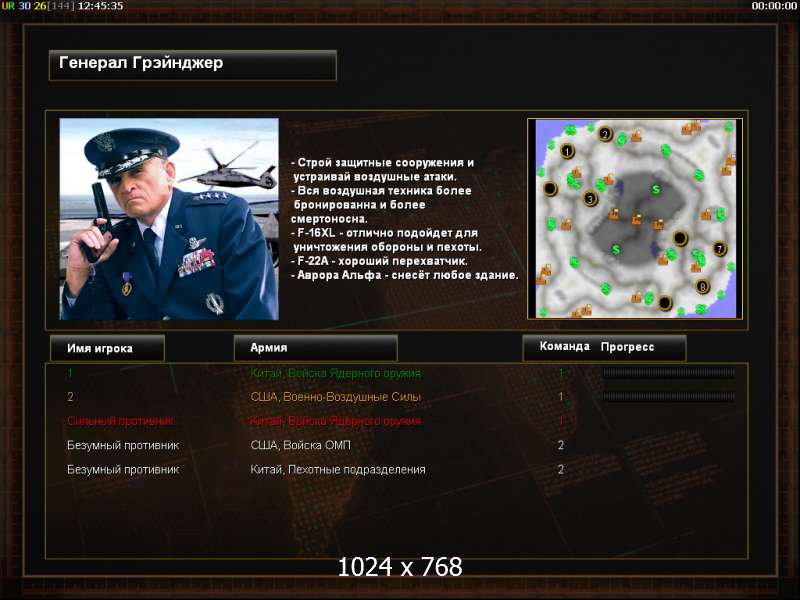The height and width of the screenshot is (600, 800).
Task: Click green army Китай, Войска Ядерного оружия
Action: [x=335, y=373]
